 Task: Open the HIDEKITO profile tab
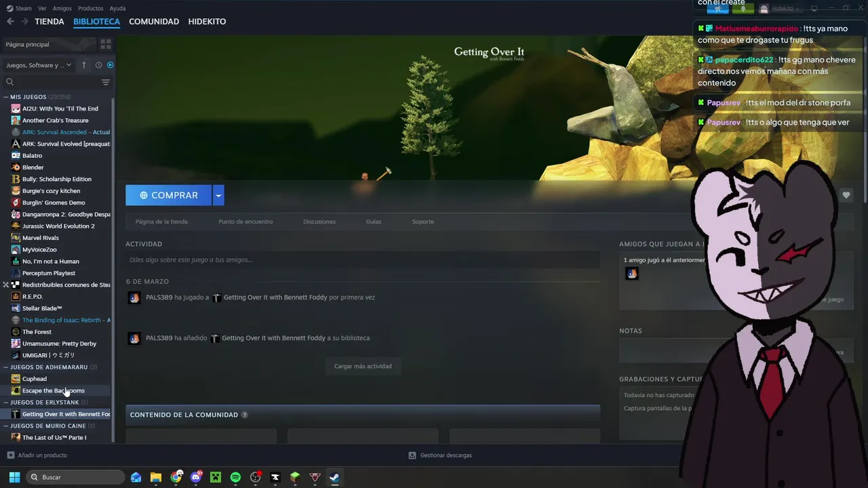pyautogui.click(x=207, y=22)
